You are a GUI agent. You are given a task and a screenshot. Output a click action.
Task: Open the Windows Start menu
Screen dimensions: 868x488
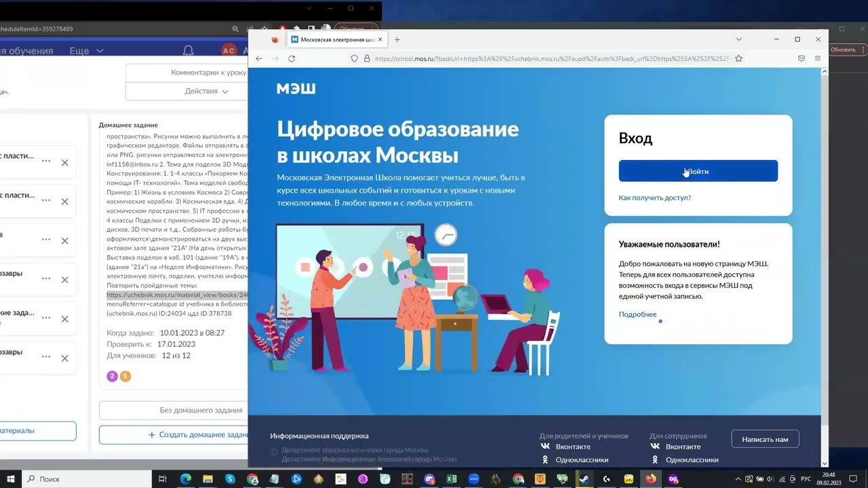click(x=10, y=479)
